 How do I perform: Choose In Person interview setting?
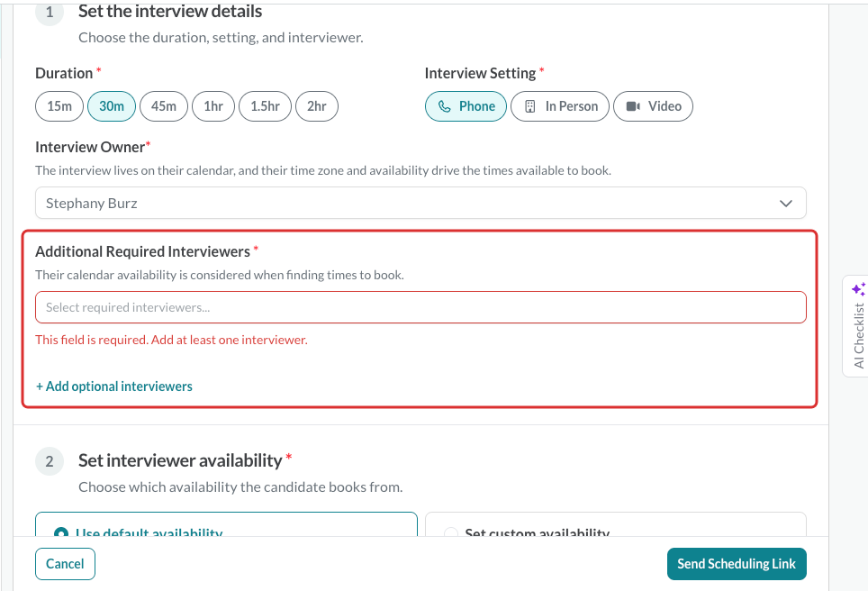pos(560,106)
